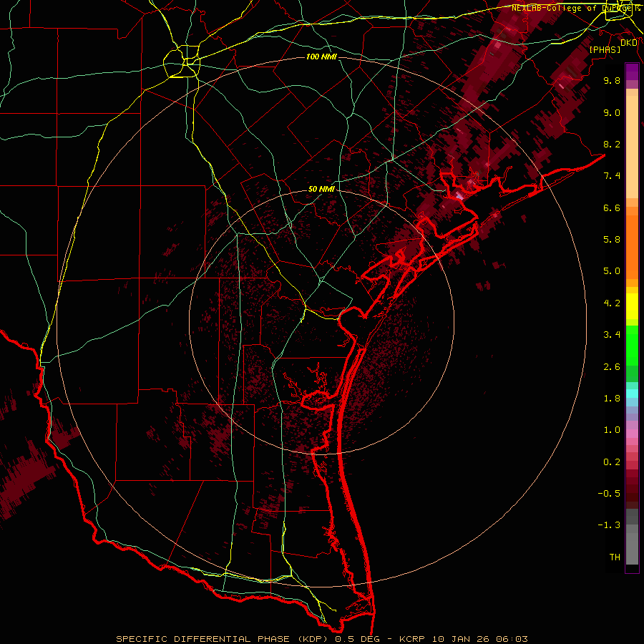Image resolution: width=644 pixels, height=644 pixels.
Task: Pick the orange segment of the color bar
Action: pyautogui.click(x=632, y=248)
